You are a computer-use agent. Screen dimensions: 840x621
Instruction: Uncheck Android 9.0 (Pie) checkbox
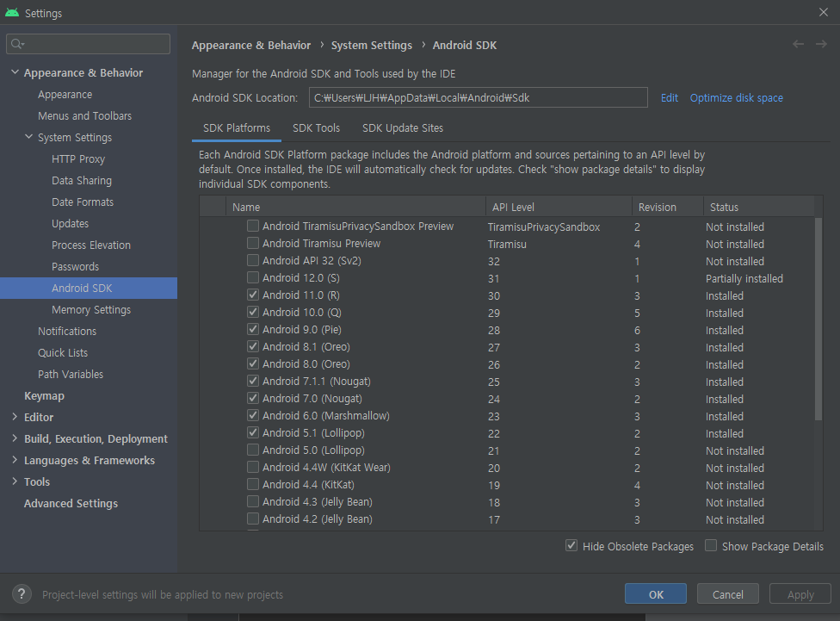tap(253, 329)
